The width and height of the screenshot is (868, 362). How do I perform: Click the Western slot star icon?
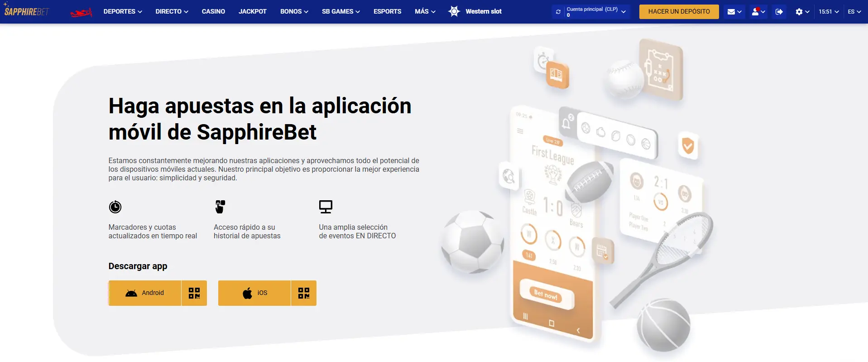click(454, 11)
